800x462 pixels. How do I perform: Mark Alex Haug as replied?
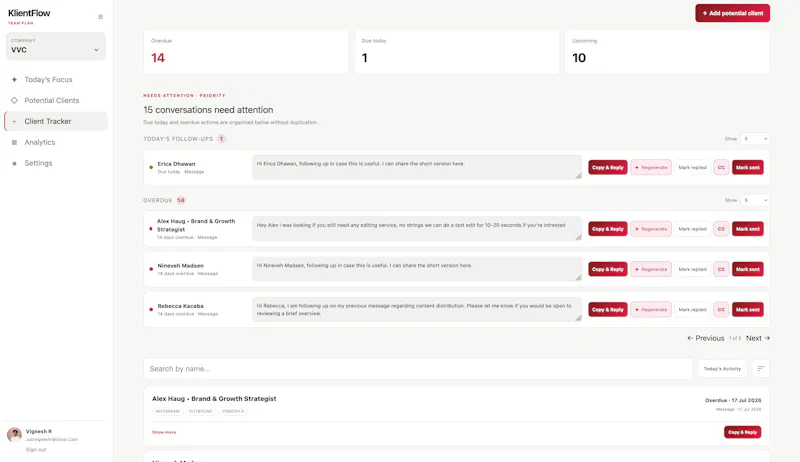(692, 229)
